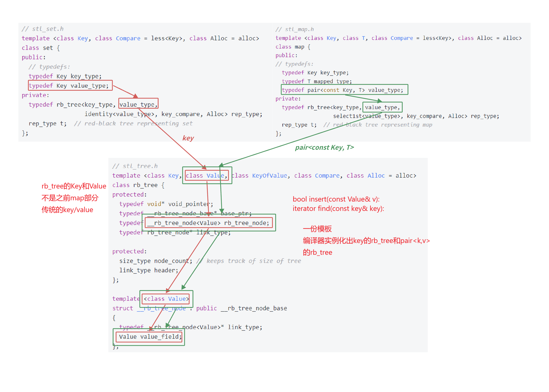Click the '// stl_tree.h' comment line

click(x=135, y=166)
